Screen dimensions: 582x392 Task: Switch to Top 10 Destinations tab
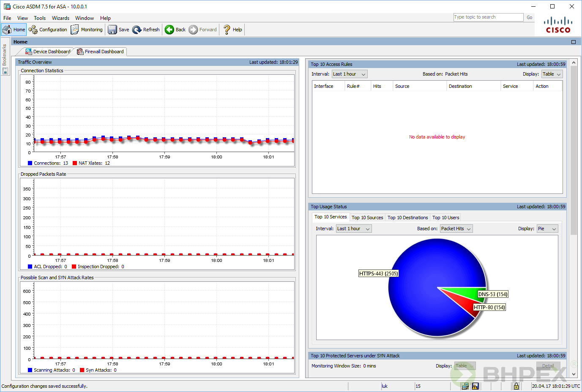tap(408, 218)
